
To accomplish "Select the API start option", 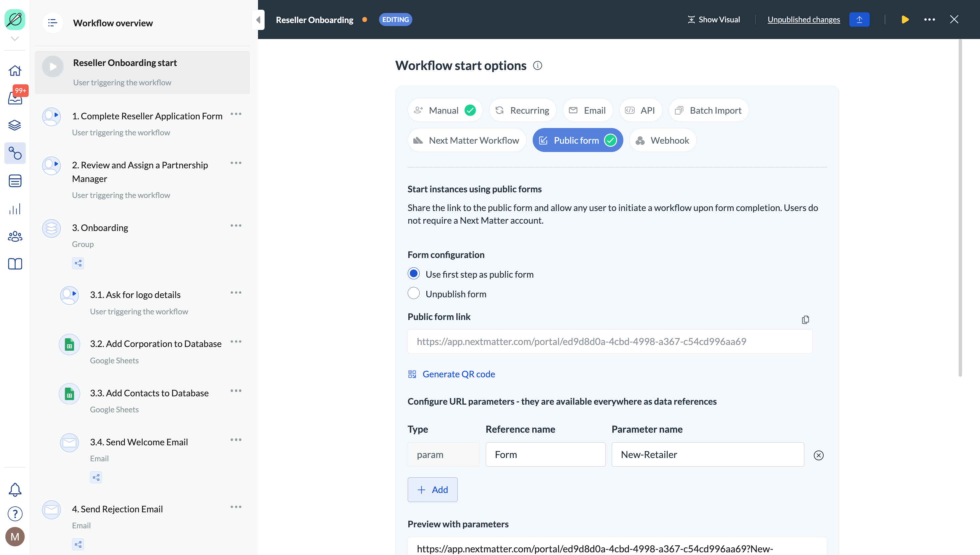I will pyautogui.click(x=640, y=111).
